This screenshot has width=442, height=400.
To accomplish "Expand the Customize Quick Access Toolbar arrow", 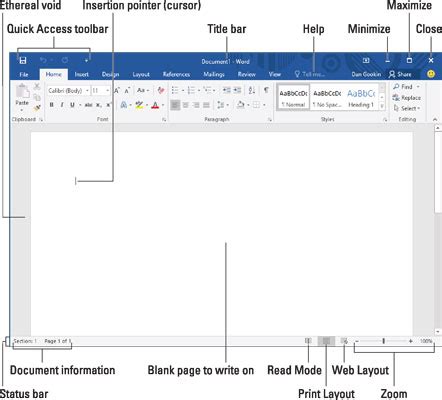I will (x=86, y=61).
